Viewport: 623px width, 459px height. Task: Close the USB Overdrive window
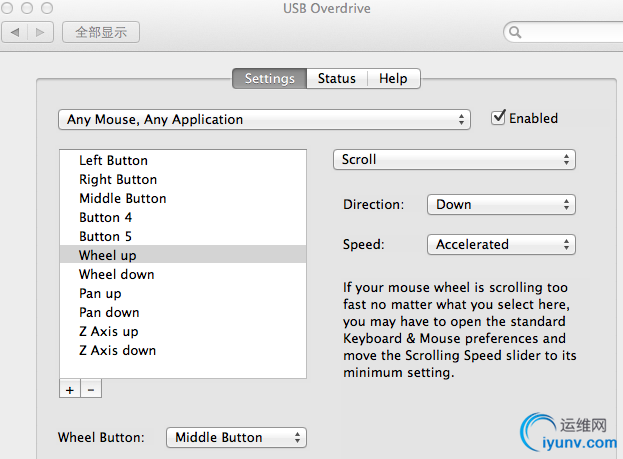pyautogui.click(x=7, y=8)
